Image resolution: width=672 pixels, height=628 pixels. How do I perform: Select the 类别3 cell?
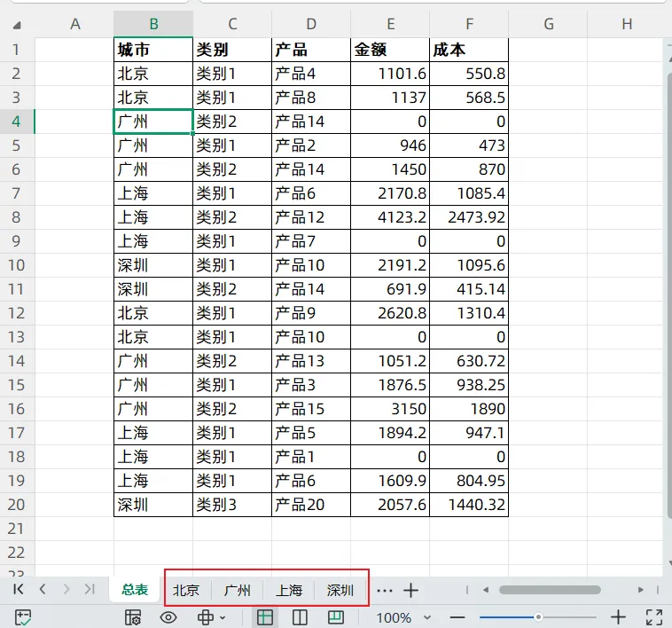pyautogui.click(x=232, y=505)
